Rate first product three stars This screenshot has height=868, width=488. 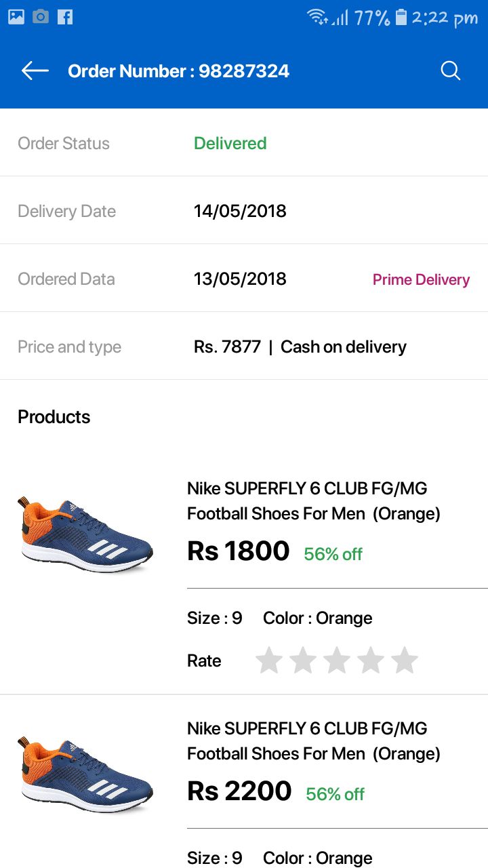coord(337,660)
